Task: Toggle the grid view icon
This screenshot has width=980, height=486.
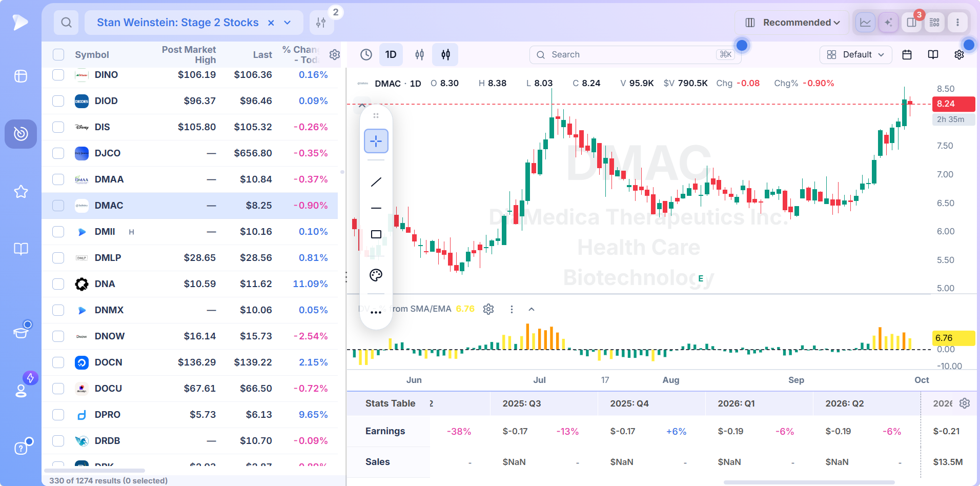Action: (934, 23)
